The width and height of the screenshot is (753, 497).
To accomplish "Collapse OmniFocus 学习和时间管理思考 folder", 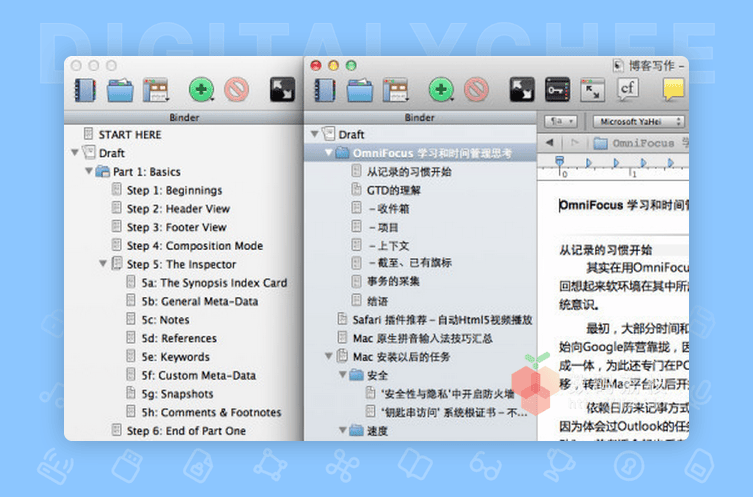I will point(328,153).
